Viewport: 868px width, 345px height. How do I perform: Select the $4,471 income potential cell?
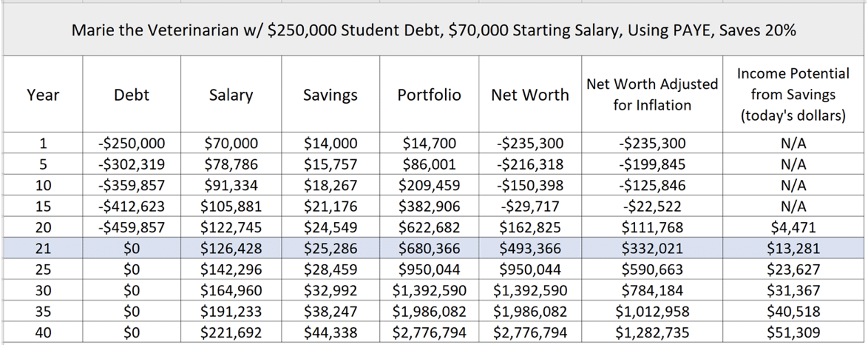point(794,227)
